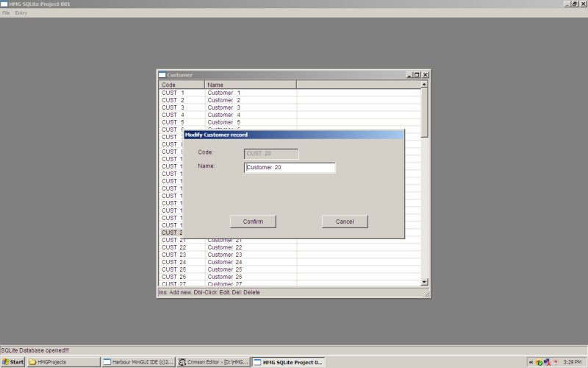Close the Customer window

[x=426, y=75]
